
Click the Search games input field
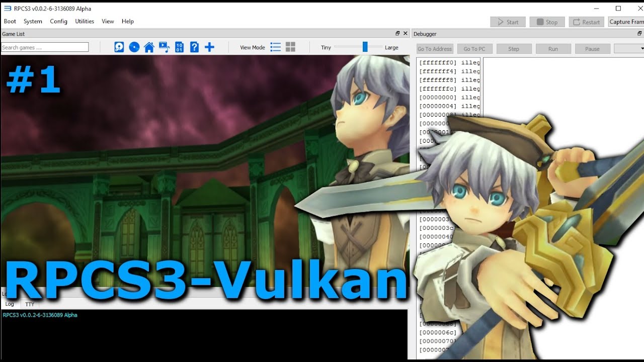[45, 47]
